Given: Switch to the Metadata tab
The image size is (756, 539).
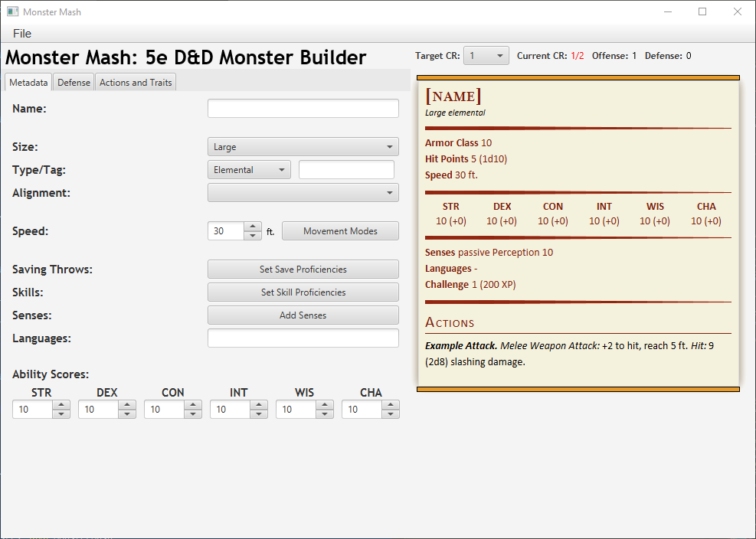Looking at the screenshot, I should click(x=28, y=83).
